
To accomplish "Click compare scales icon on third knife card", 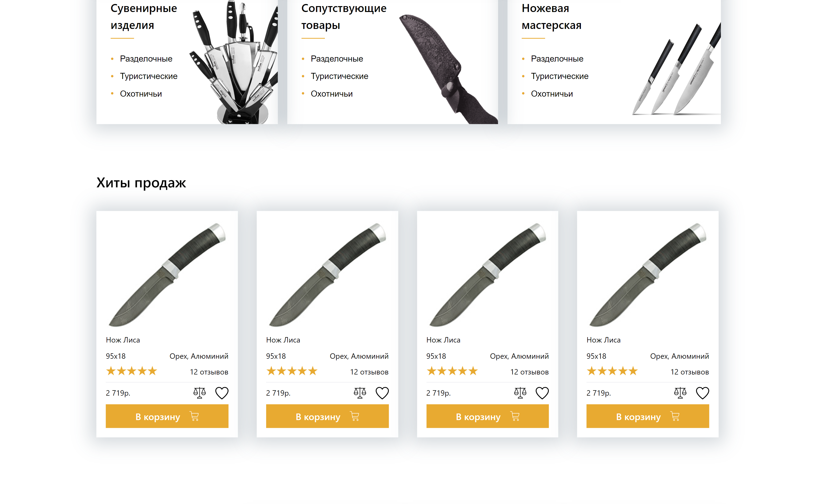I will pyautogui.click(x=520, y=393).
